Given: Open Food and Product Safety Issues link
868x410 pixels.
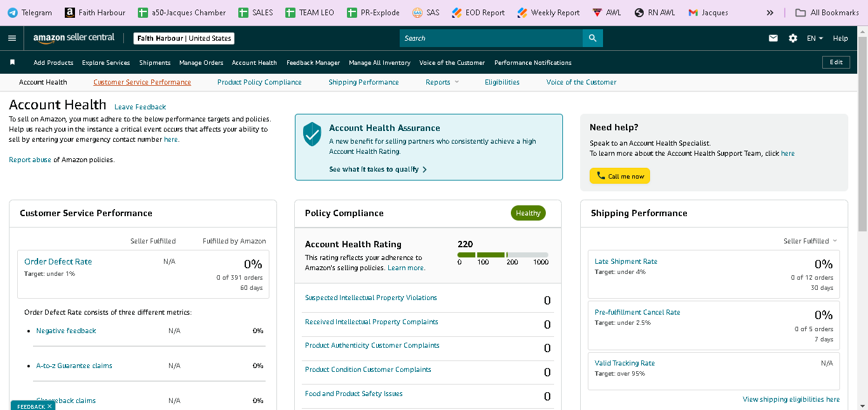Looking at the screenshot, I should pyautogui.click(x=354, y=393).
